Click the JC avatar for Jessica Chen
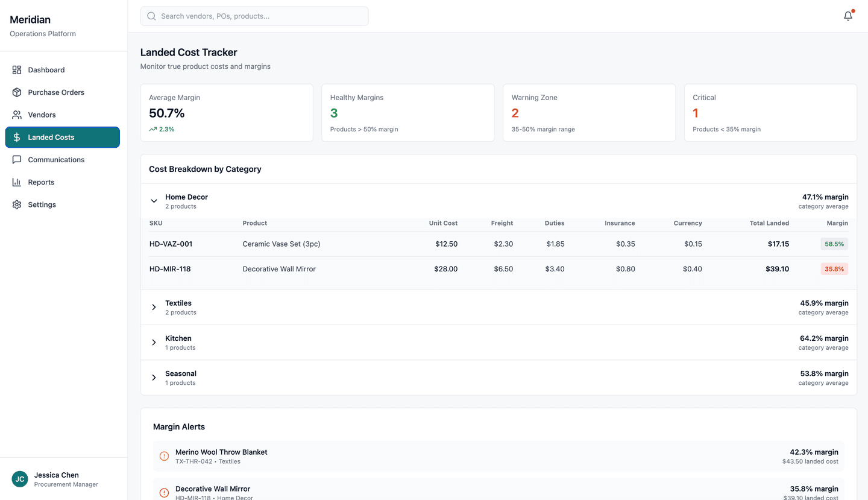 (x=19, y=479)
